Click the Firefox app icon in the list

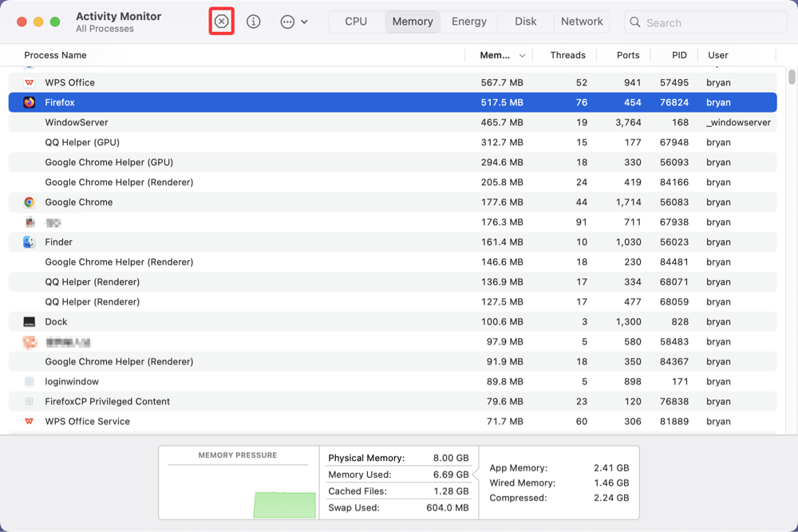click(x=29, y=102)
